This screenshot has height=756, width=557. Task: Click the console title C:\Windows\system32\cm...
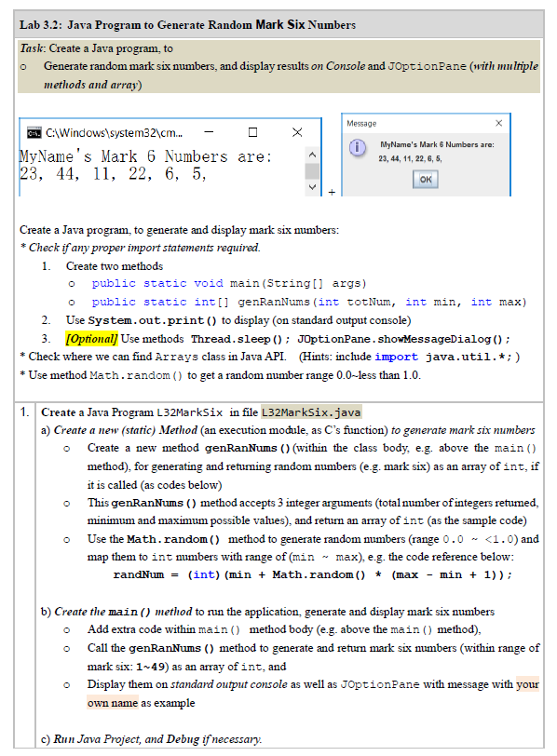click(115, 132)
